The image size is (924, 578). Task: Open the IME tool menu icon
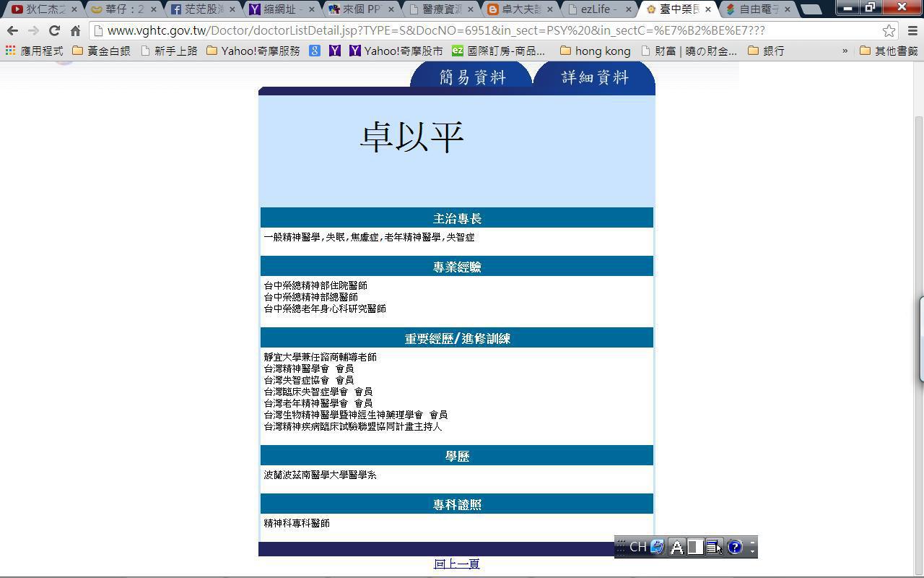[x=714, y=547]
